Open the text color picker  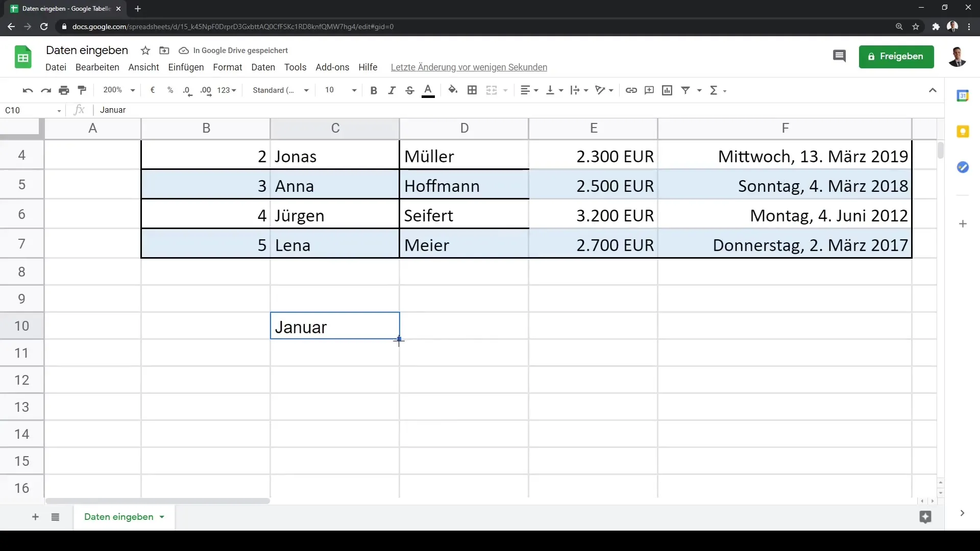pyautogui.click(x=428, y=90)
